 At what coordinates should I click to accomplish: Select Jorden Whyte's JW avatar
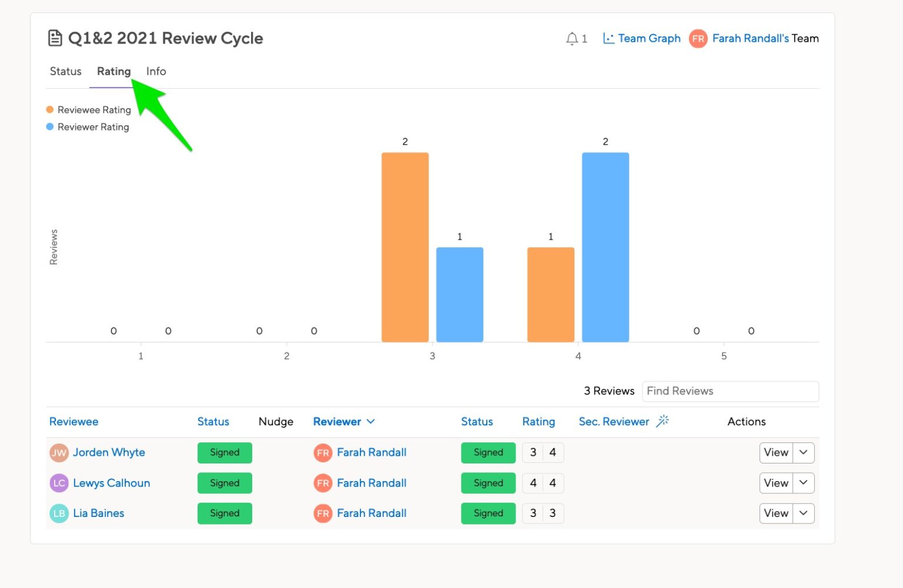pos(59,452)
